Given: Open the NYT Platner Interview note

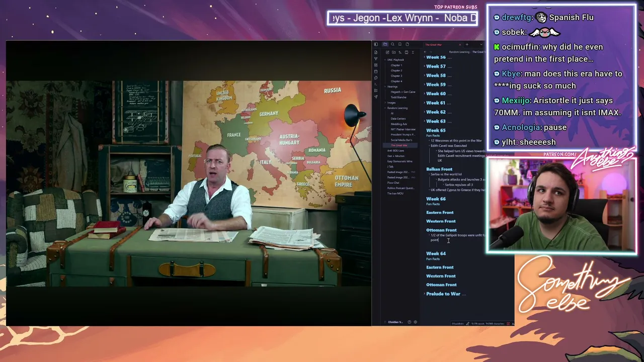Looking at the screenshot, I should click(403, 129).
